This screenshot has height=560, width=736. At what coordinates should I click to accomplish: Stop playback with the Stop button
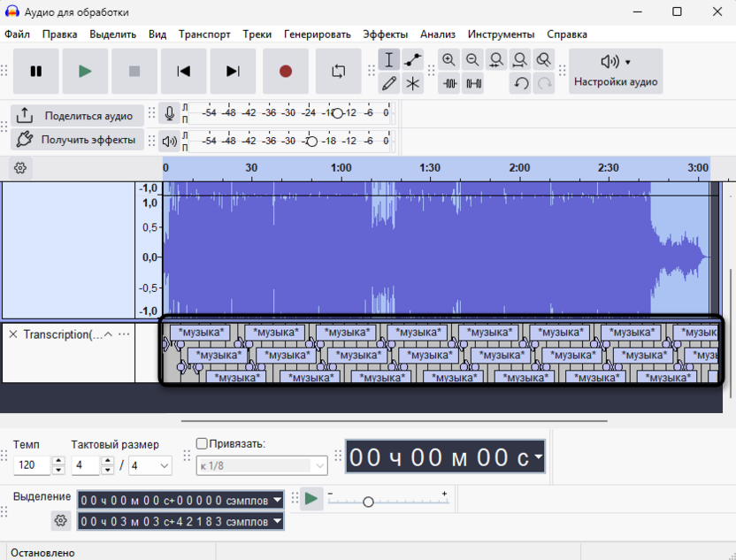(134, 72)
